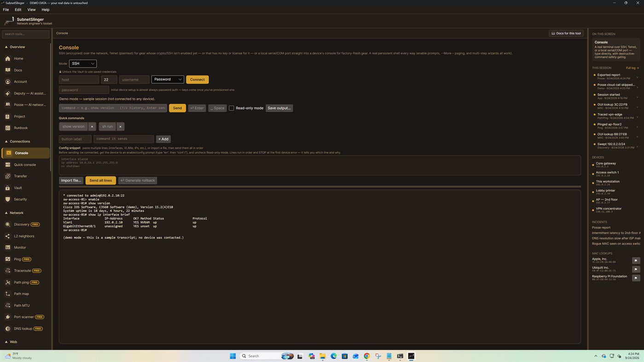The image size is (644, 362).
Task: Open the connection Mode dropdown
Action: click(83, 63)
